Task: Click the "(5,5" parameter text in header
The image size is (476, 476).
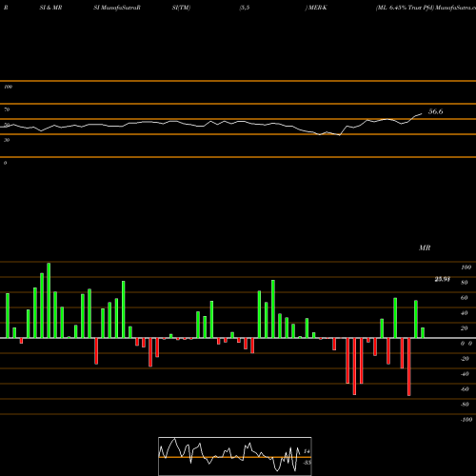Action: coord(245,8)
